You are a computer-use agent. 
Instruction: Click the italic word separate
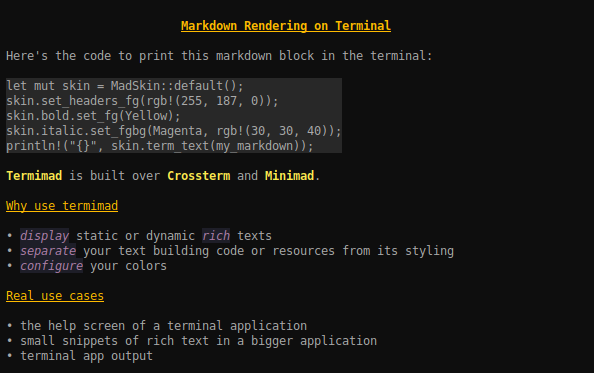[48, 251]
